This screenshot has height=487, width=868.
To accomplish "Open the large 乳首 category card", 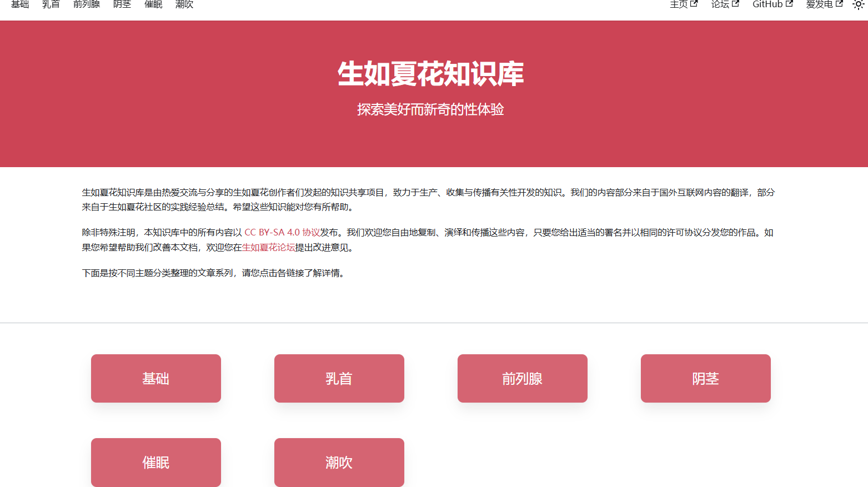I will click(x=339, y=379).
